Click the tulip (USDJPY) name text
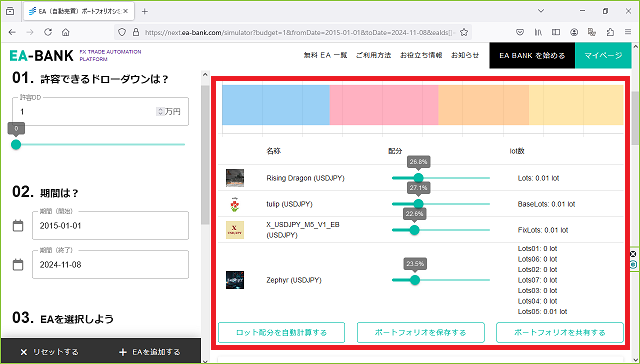 tap(289, 204)
